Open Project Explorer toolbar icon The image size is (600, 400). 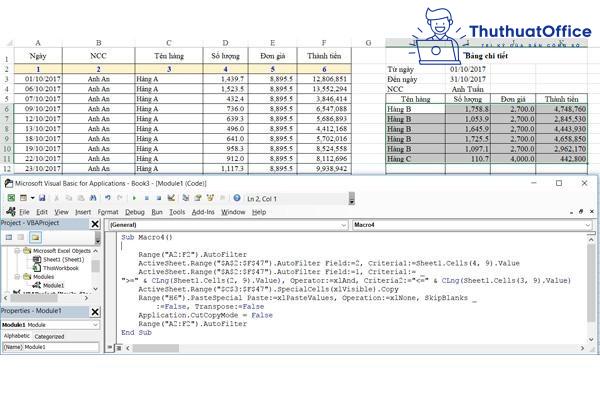click(186, 198)
